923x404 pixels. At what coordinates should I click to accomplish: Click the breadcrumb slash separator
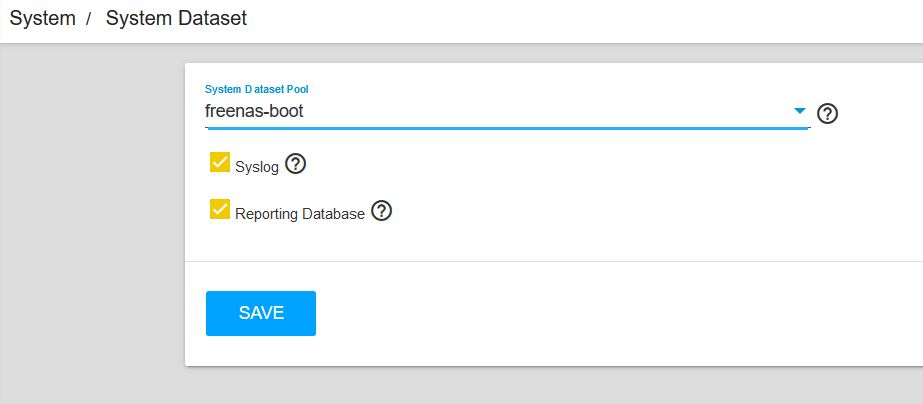[x=89, y=19]
